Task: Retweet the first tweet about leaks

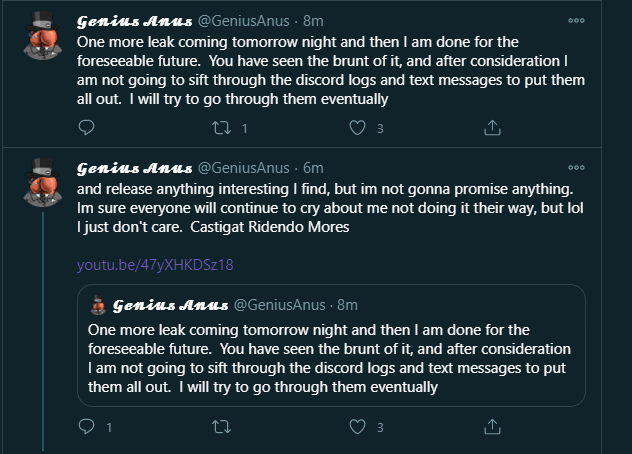Action: (222, 128)
